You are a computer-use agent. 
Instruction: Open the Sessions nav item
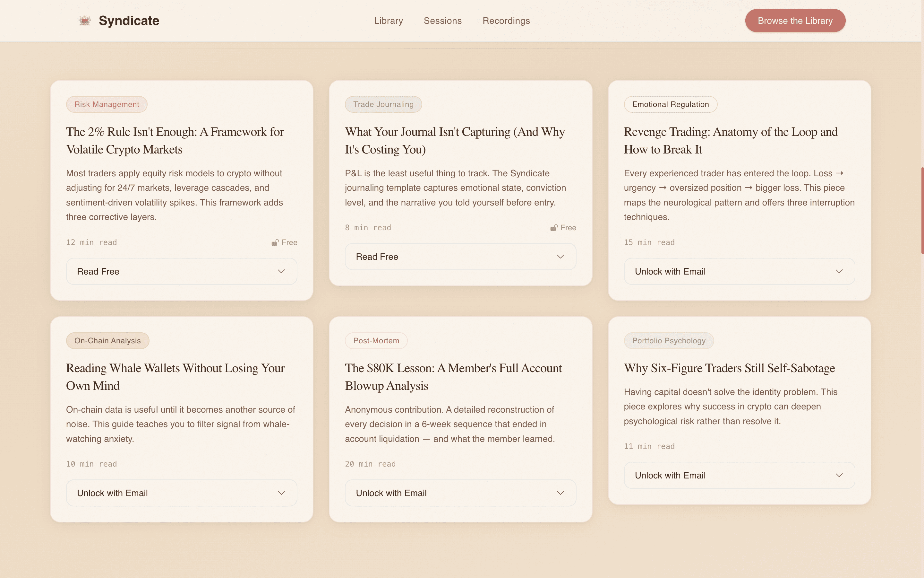click(x=442, y=21)
